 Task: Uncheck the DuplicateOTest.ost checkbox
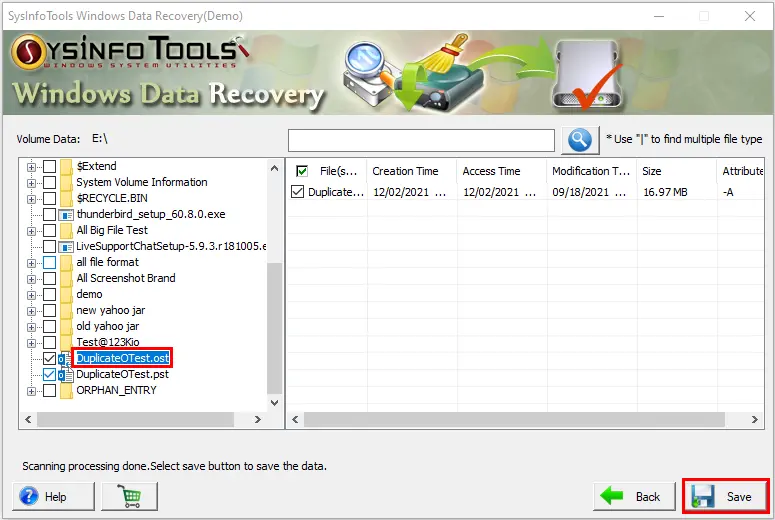(x=49, y=358)
